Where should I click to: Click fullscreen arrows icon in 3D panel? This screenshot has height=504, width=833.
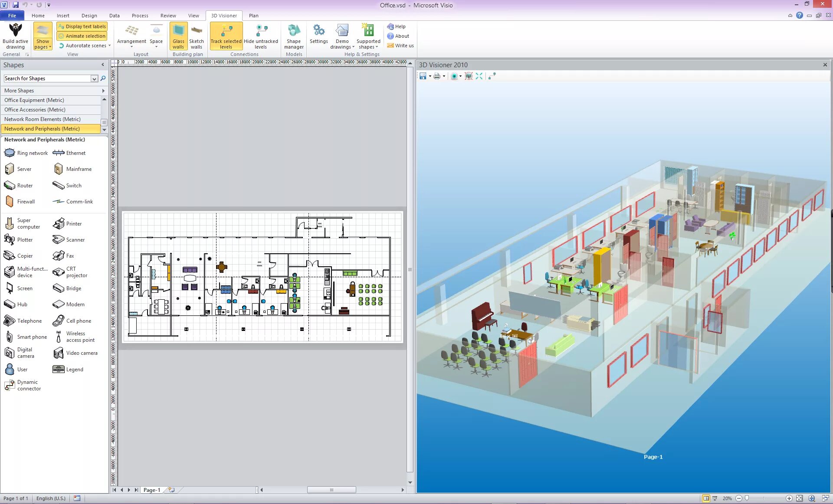[x=479, y=76]
